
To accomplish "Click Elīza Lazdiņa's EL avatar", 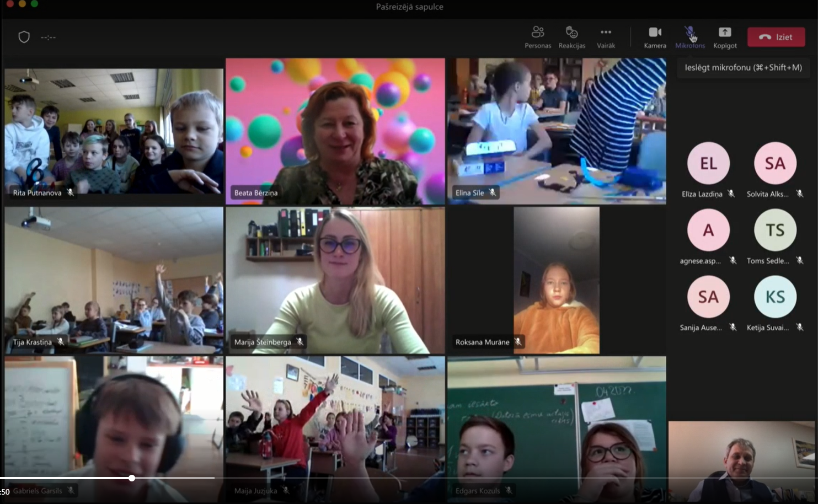I will point(708,163).
